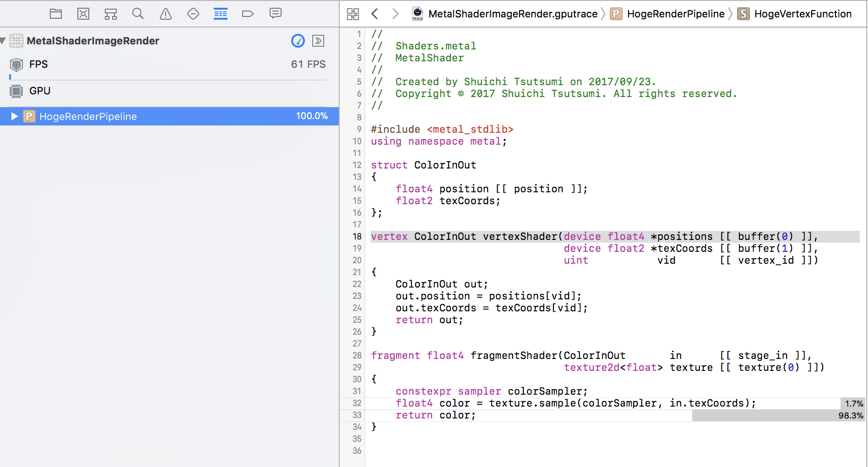868x467 pixels.
Task: Click the 98.3% cost bar on return color line
Action: tap(778, 415)
